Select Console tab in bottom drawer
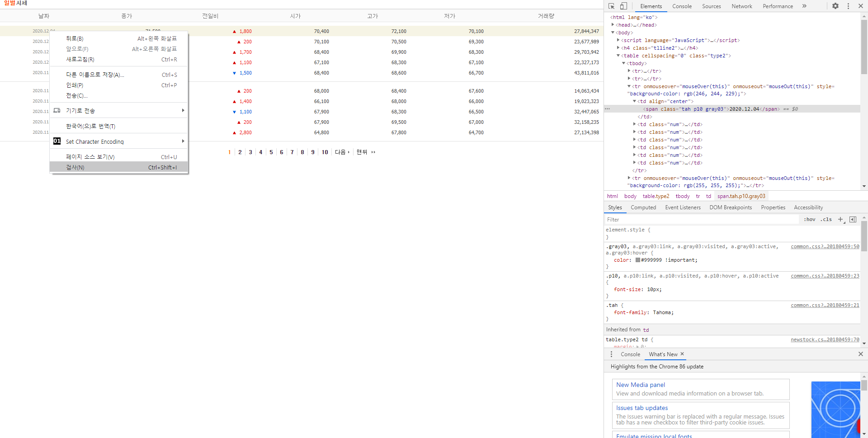Image resolution: width=868 pixels, height=438 pixels. click(630, 354)
